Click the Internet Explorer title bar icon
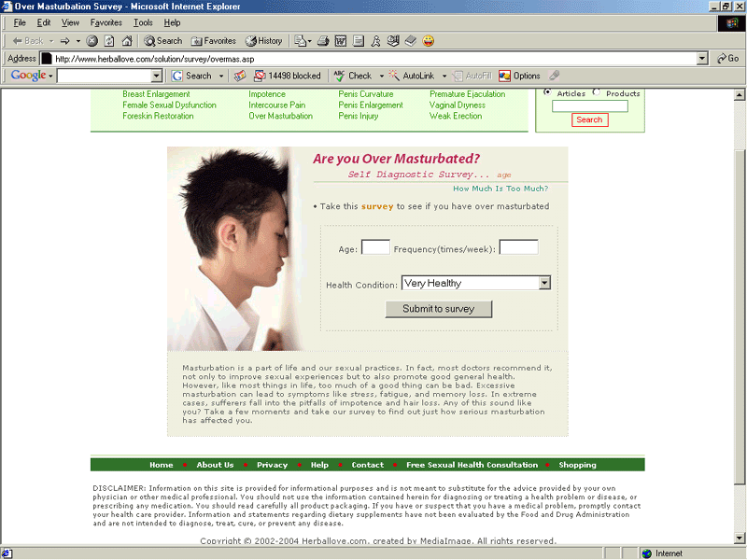 pos(7,7)
